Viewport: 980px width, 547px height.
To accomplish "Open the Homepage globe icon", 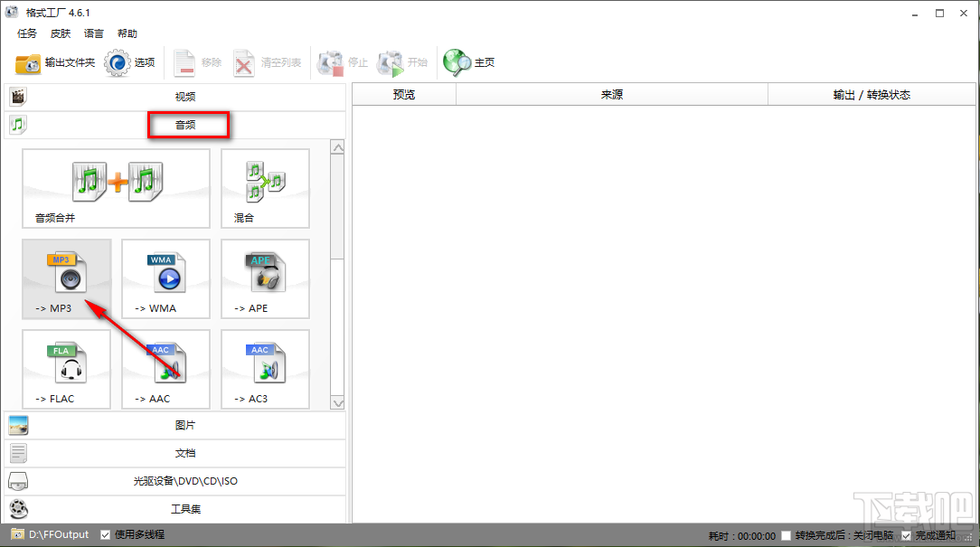I will (x=457, y=62).
